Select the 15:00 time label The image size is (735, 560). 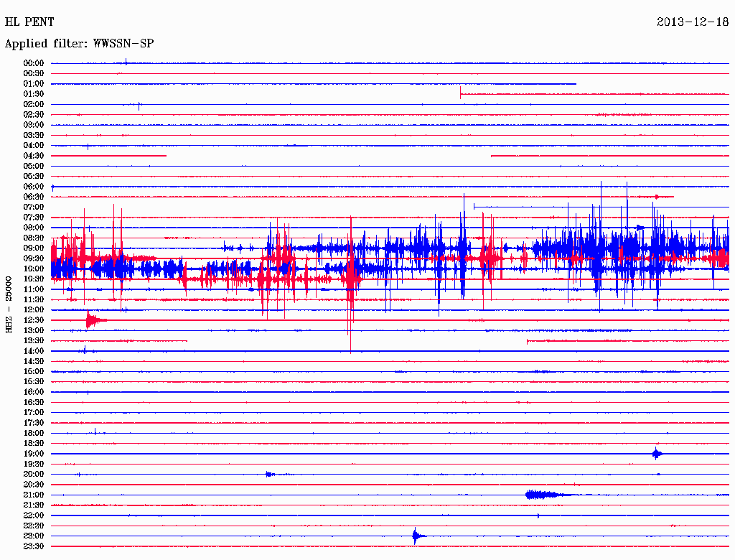(34, 372)
